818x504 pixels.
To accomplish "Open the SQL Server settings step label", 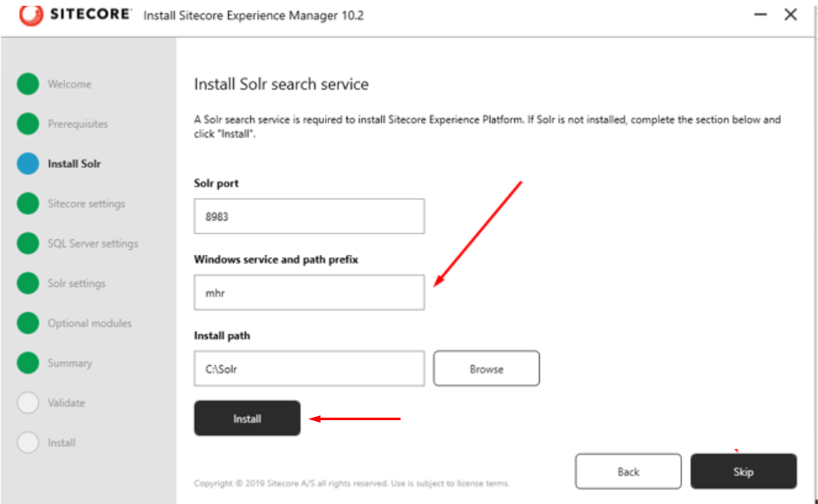I will pos(93,243).
